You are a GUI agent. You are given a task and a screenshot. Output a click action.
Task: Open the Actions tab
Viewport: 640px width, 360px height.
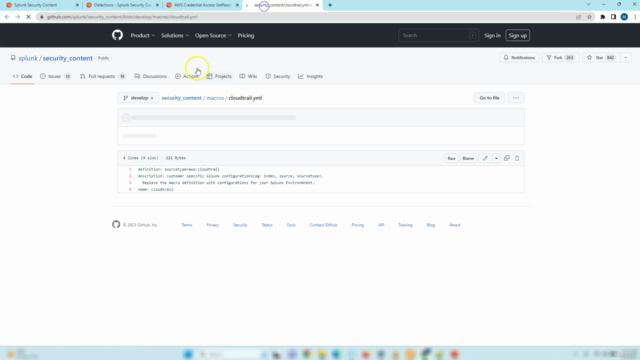coord(187,76)
